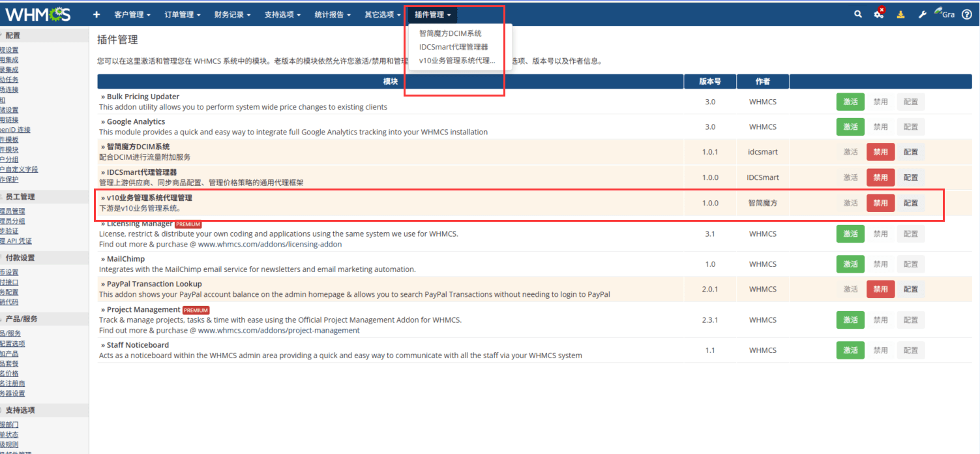The height and width of the screenshot is (454, 980).
Task: Open the 配置选项 sidebar link under 产品/服务
Action: tap(12, 344)
